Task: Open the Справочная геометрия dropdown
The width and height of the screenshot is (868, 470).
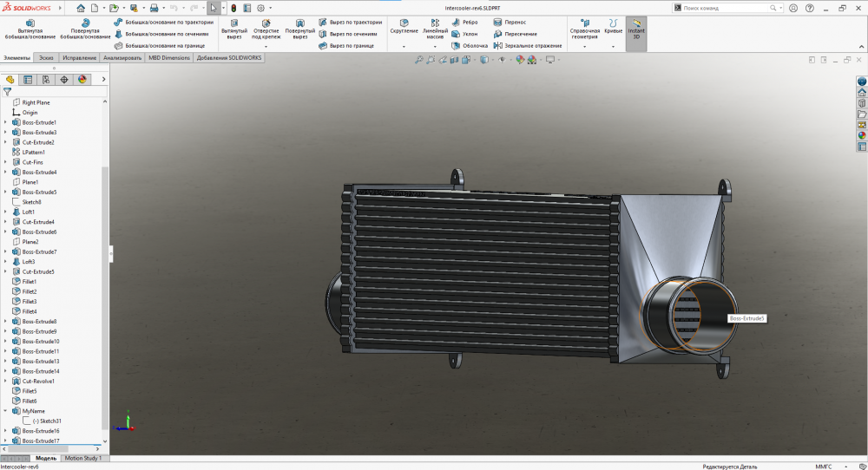Action: coord(585,46)
